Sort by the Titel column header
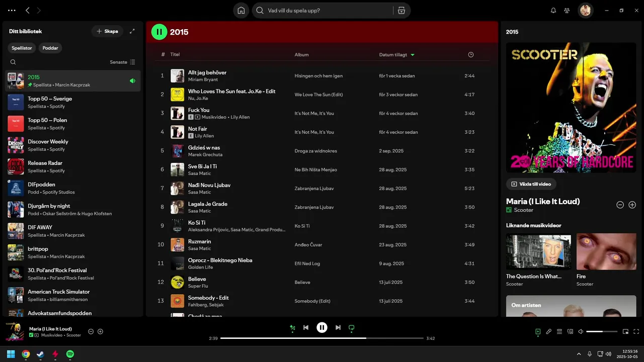The width and height of the screenshot is (644, 362). 175,54
